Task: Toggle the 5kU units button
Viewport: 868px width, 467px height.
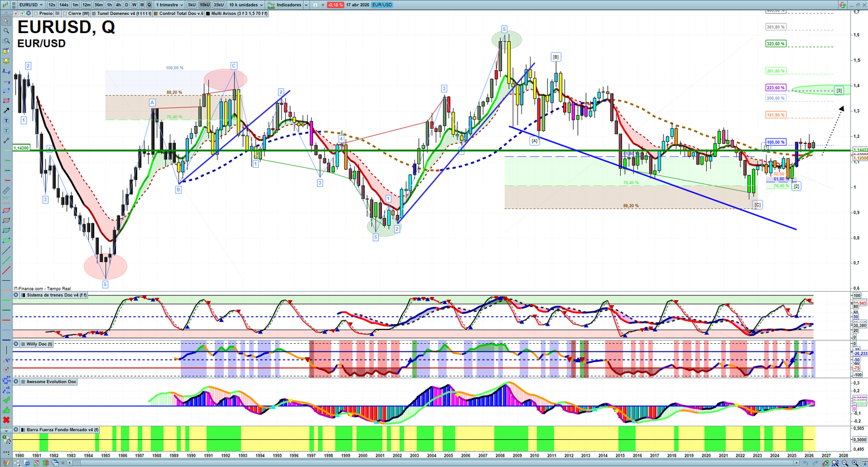Action: tap(192, 5)
